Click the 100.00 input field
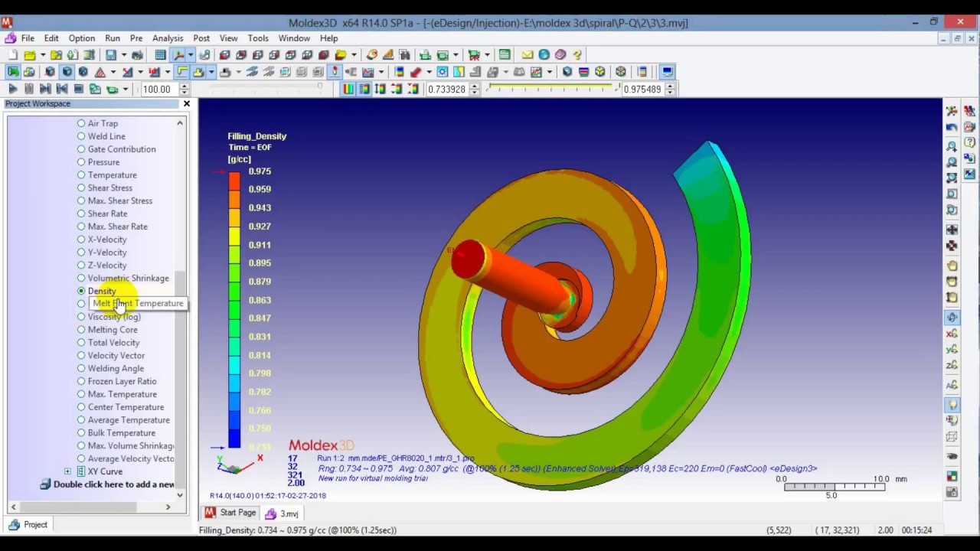 (x=159, y=89)
